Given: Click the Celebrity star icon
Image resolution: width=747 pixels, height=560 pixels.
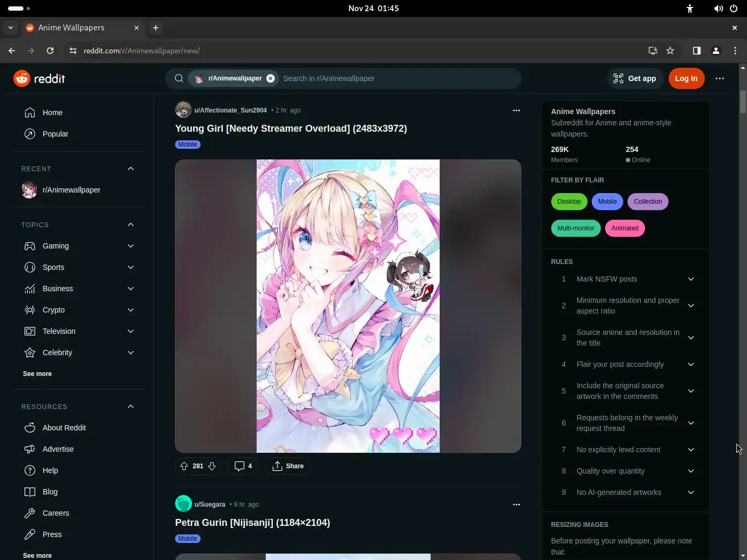Looking at the screenshot, I should (30, 353).
